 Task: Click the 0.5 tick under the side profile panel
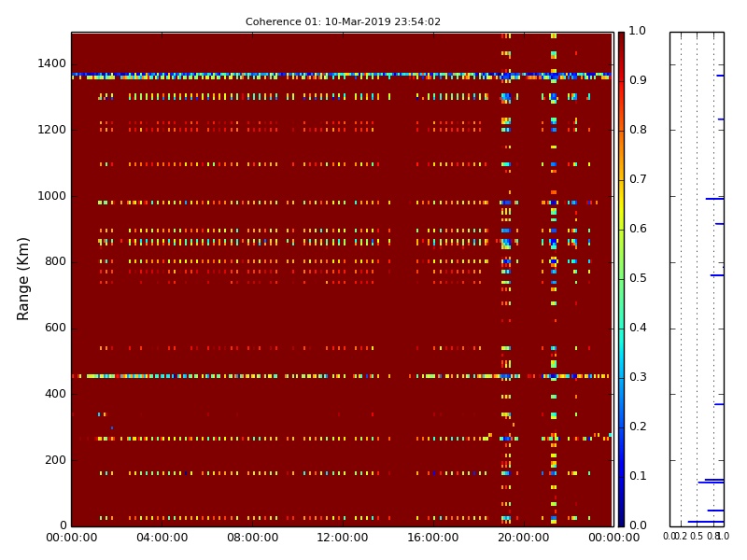[x=696, y=536]
